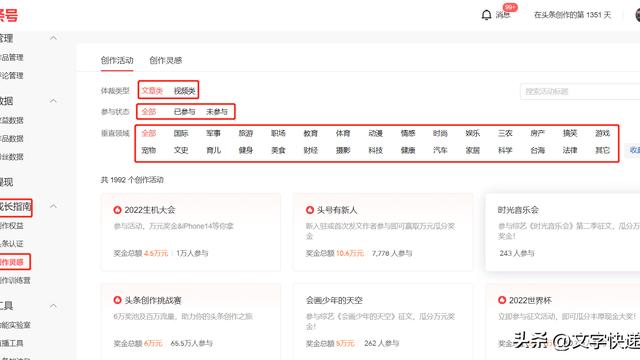Collapse the 工具 sidebar section
The width and height of the screenshot is (640, 360).
(53, 306)
